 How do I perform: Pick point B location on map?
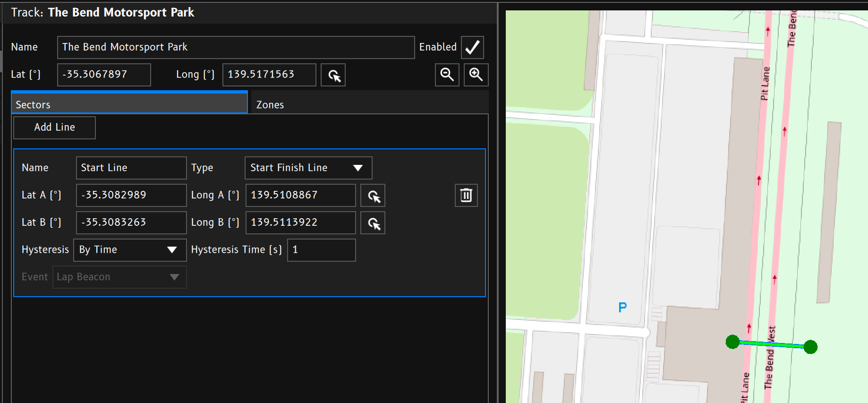pos(373,223)
